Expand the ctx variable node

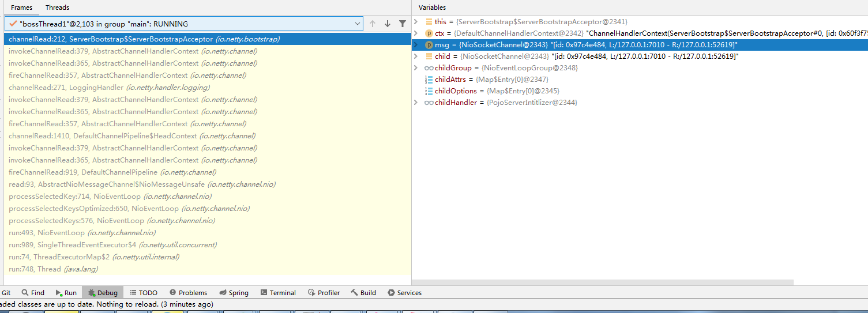click(416, 33)
